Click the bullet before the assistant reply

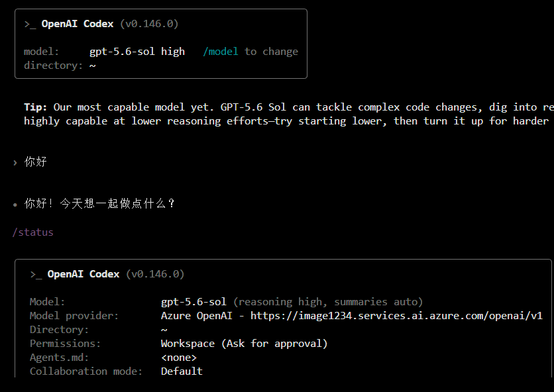point(15,205)
